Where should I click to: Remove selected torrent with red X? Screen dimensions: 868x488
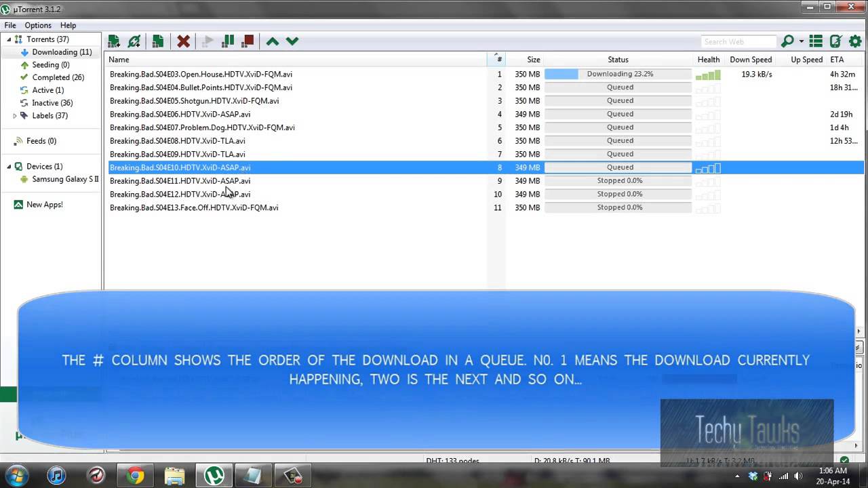point(183,41)
